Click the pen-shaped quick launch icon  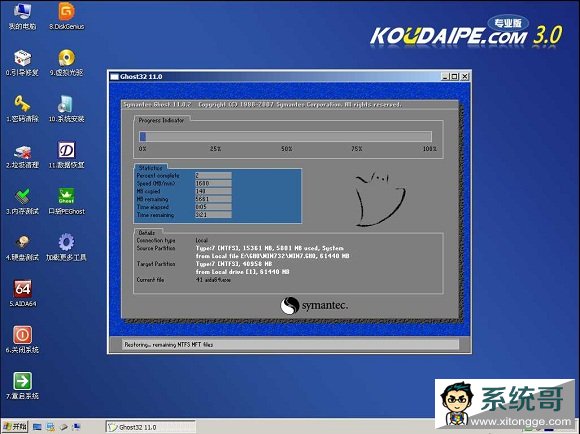coord(64,427)
